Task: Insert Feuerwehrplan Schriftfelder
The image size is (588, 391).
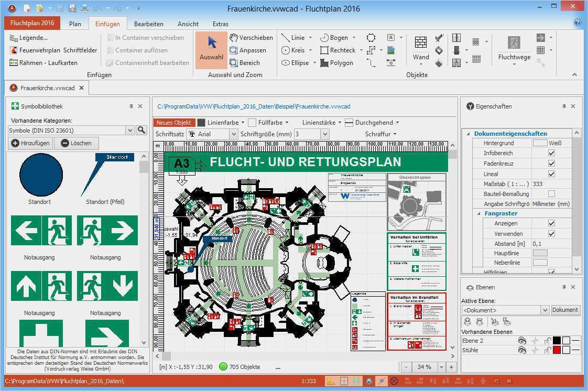Action: tap(53, 50)
